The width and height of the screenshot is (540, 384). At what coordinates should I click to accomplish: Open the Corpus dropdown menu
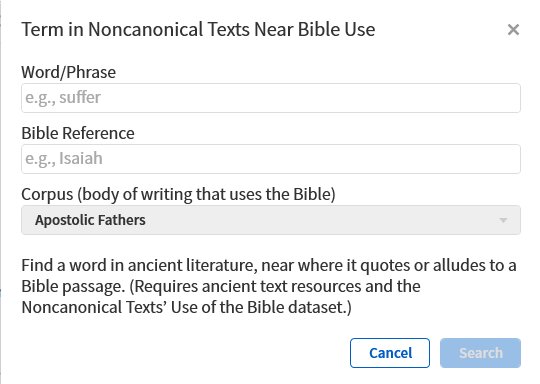[x=271, y=220]
